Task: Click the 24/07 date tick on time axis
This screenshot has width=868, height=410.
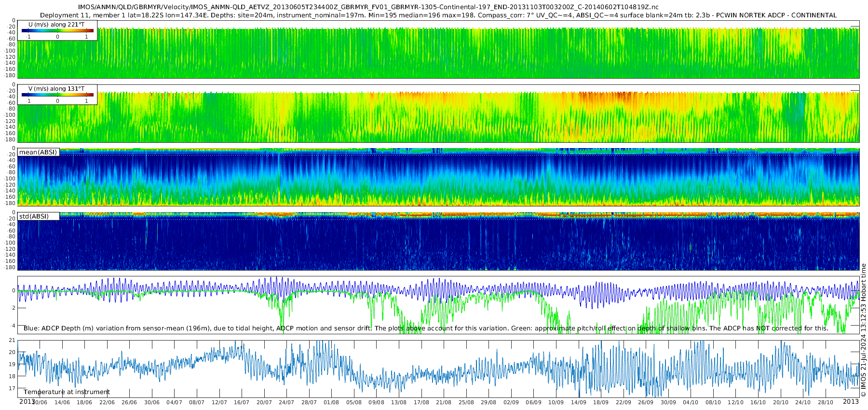Action: coord(286,403)
